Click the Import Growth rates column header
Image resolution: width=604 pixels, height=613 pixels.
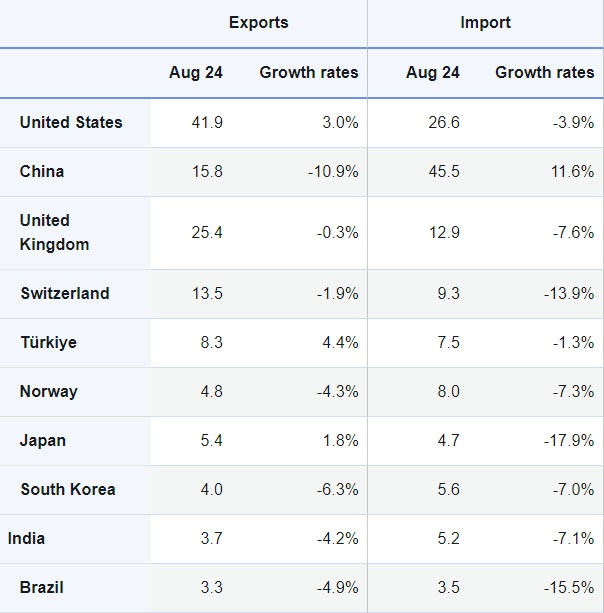pyautogui.click(x=545, y=73)
